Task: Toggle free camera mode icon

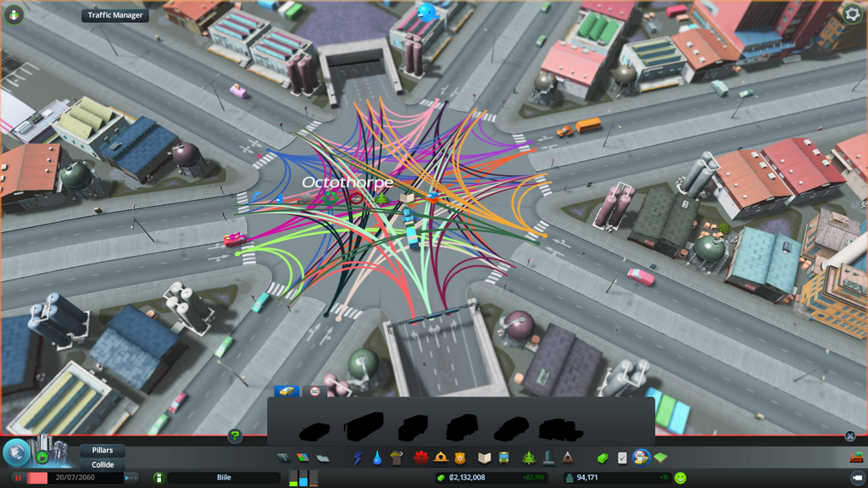Action: coord(857,478)
